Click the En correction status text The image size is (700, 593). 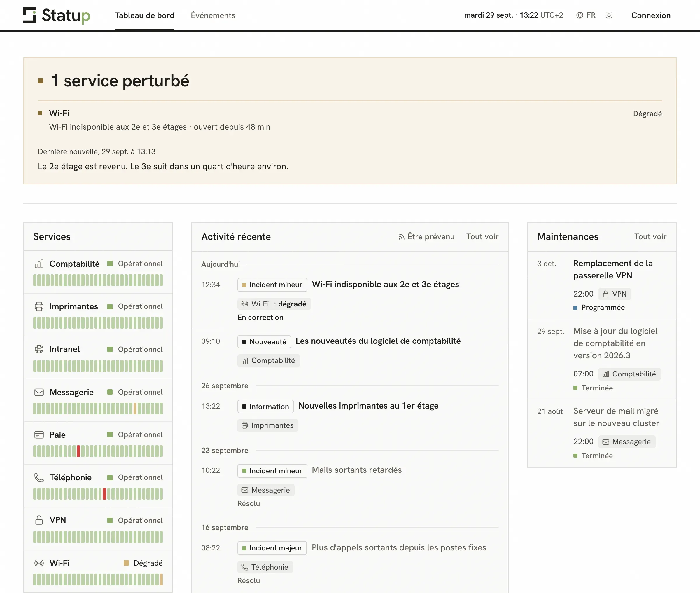[x=260, y=317]
